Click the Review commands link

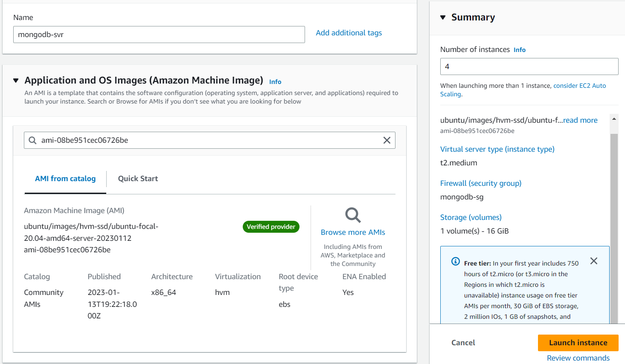click(578, 358)
